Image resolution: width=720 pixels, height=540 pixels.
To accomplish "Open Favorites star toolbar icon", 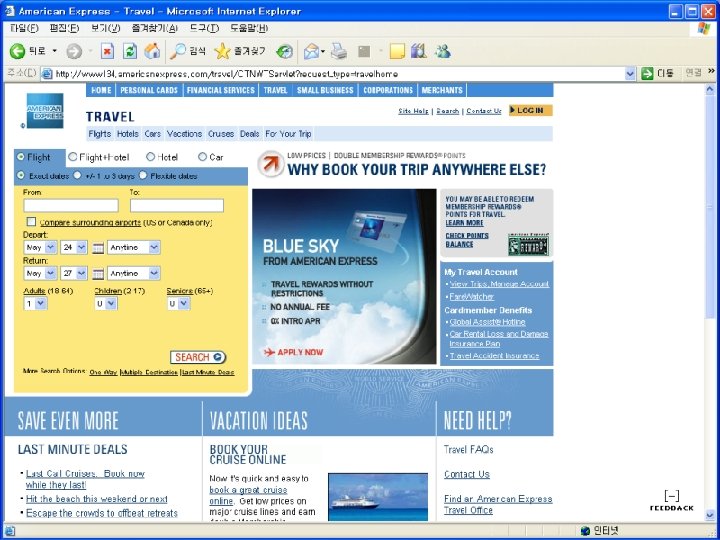I will [222, 51].
